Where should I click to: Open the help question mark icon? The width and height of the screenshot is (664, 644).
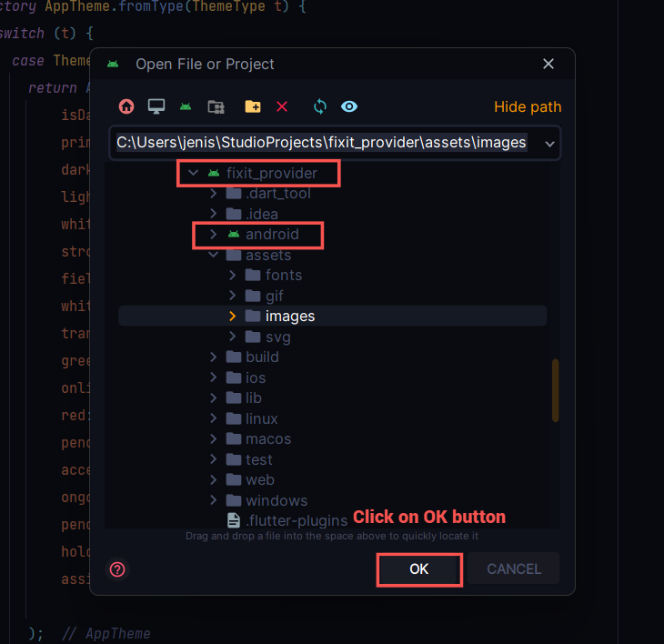(x=117, y=569)
